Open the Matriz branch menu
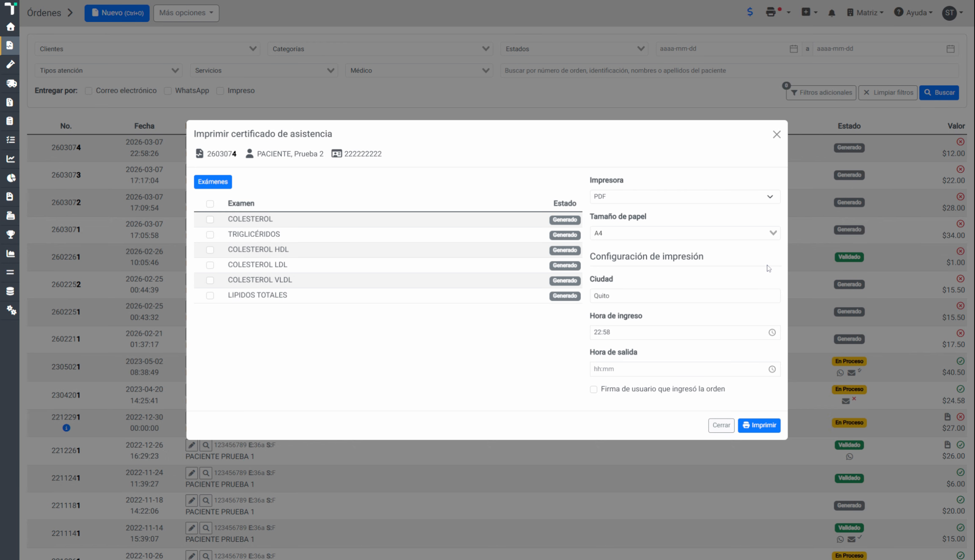The height and width of the screenshot is (560, 975). (x=865, y=13)
